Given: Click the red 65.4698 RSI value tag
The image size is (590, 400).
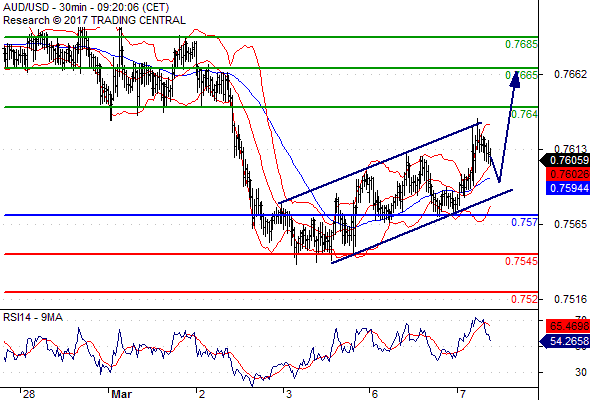Looking at the screenshot, I should click(x=568, y=326).
